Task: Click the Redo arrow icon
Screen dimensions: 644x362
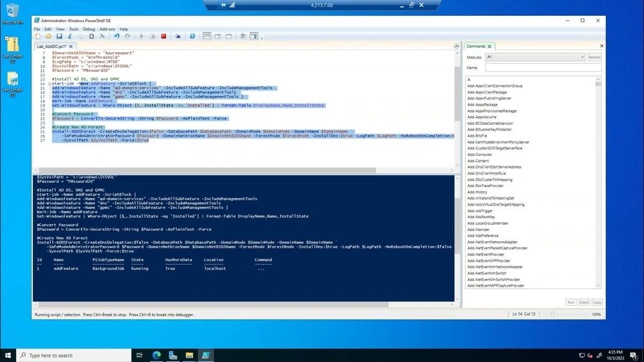Action: click(x=128, y=36)
